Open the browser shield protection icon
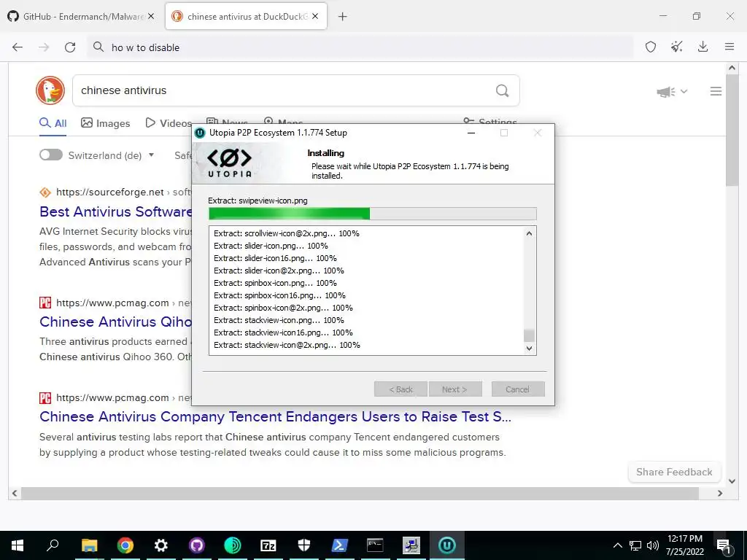This screenshot has height=560, width=747. coord(650,47)
